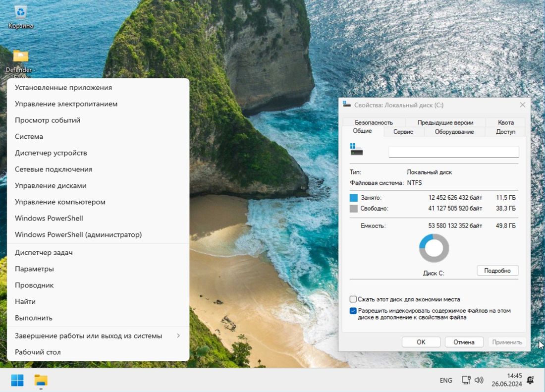Focus the volume label text field
The height and width of the screenshot is (392, 545).
[x=453, y=152]
